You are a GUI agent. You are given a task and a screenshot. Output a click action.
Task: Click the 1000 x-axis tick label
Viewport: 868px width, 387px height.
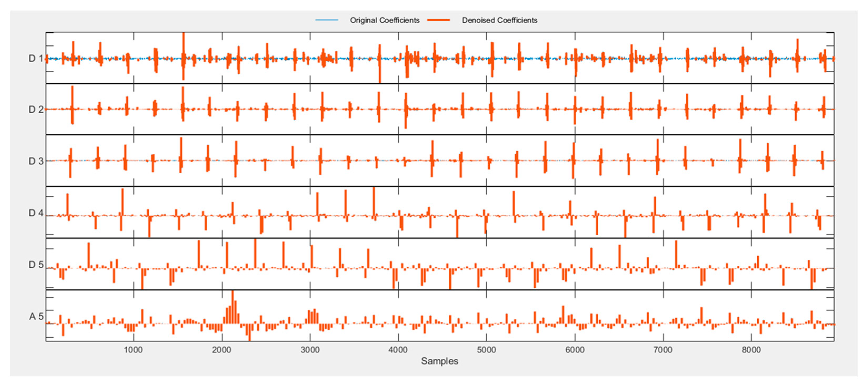point(133,350)
